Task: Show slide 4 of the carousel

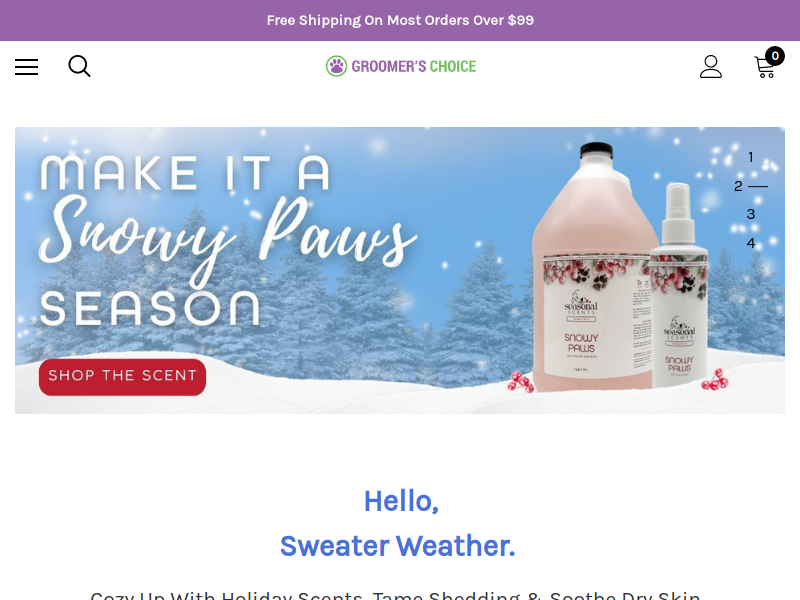Action: coord(751,243)
